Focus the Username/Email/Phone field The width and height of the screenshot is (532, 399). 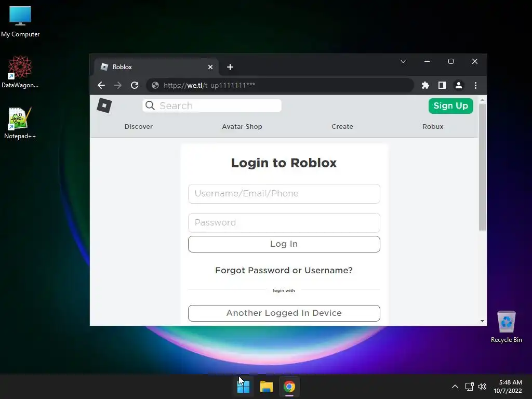pyautogui.click(x=284, y=194)
